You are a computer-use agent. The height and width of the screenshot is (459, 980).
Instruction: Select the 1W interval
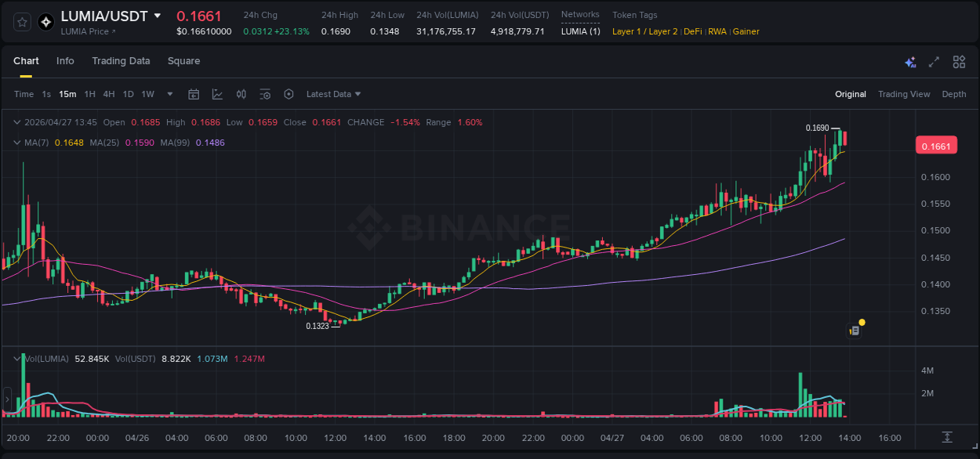(147, 94)
